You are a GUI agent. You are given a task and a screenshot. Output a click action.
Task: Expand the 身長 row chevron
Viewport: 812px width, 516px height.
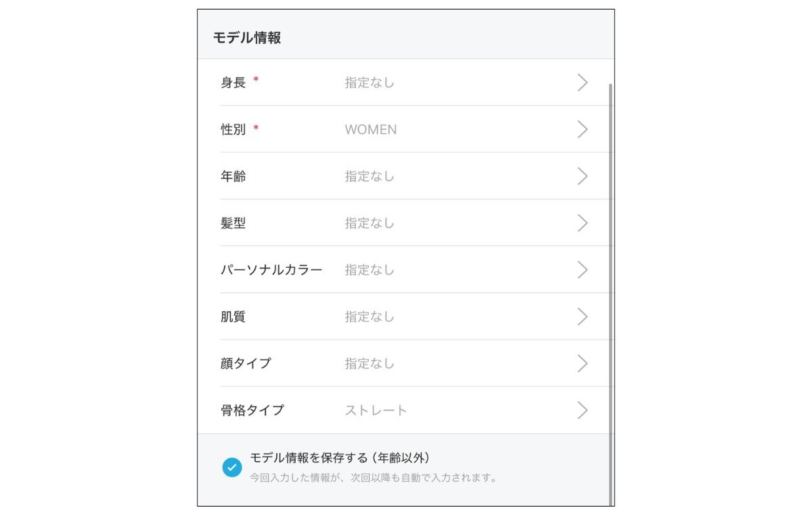[582, 83]
